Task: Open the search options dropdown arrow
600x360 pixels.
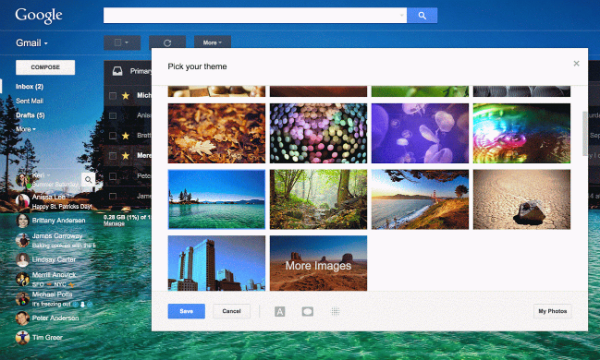Action: (x=401, y=16)
